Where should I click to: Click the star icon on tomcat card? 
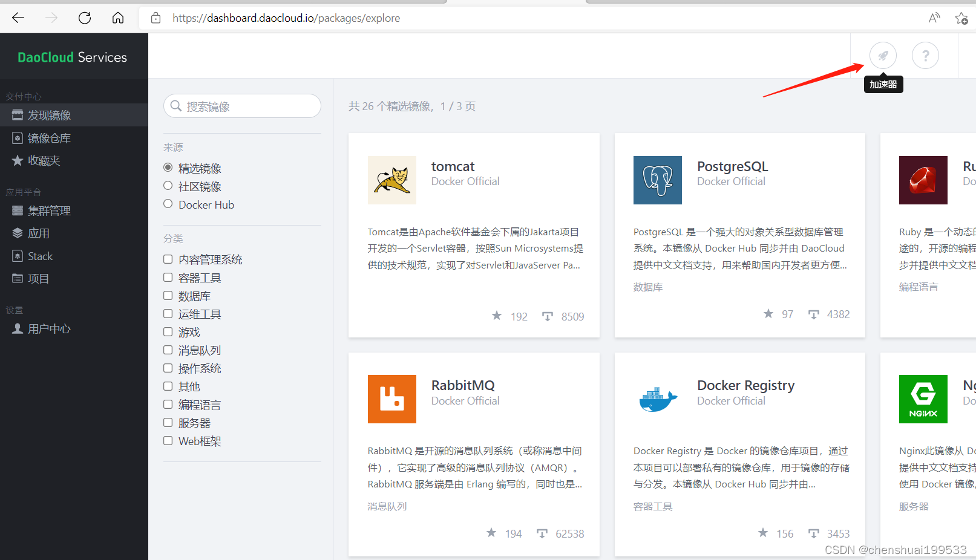coord(497,316)
